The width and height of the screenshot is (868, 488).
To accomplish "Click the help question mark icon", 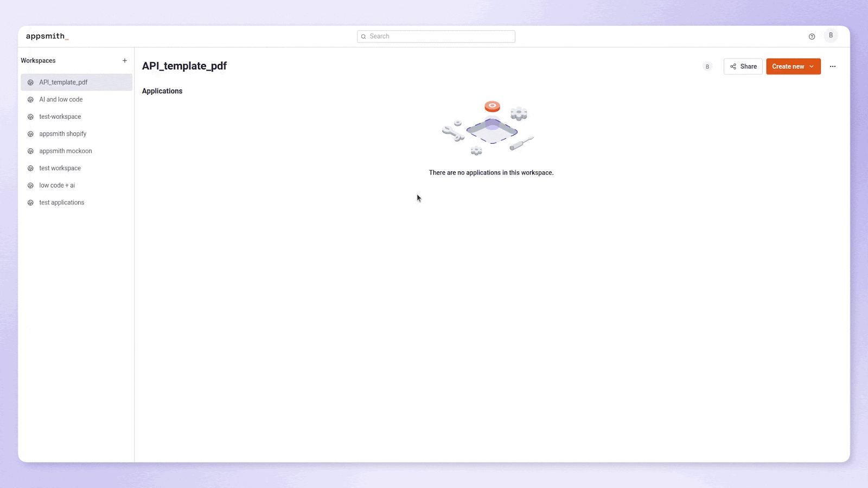I will pos(812,36).
